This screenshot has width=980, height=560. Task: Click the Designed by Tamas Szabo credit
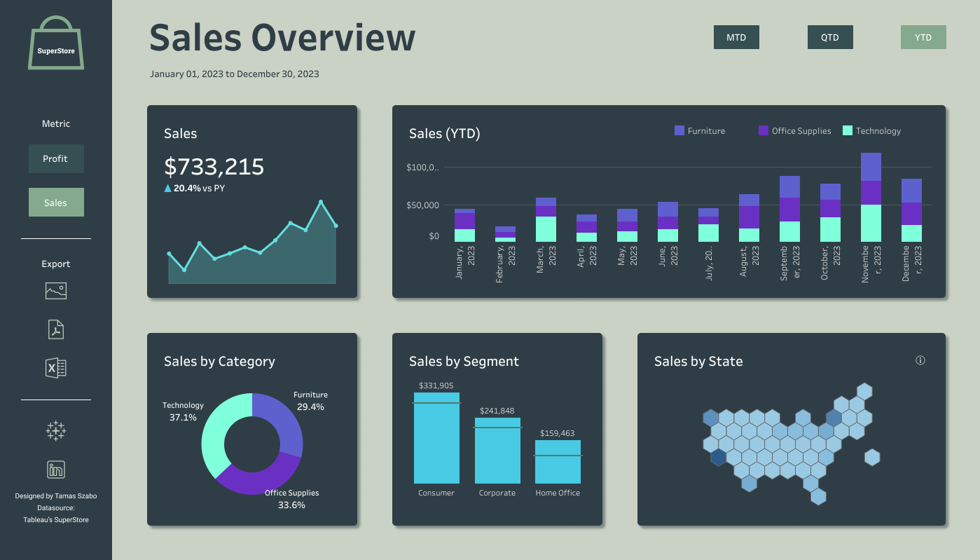click(x=56, y=496)
